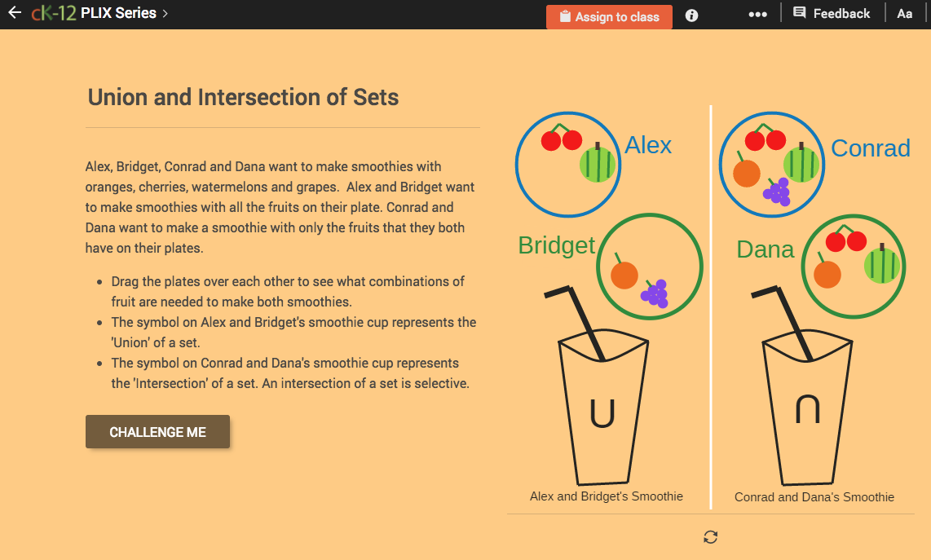
Task: Select Alex's fruit plate
Action: (568, 164)
